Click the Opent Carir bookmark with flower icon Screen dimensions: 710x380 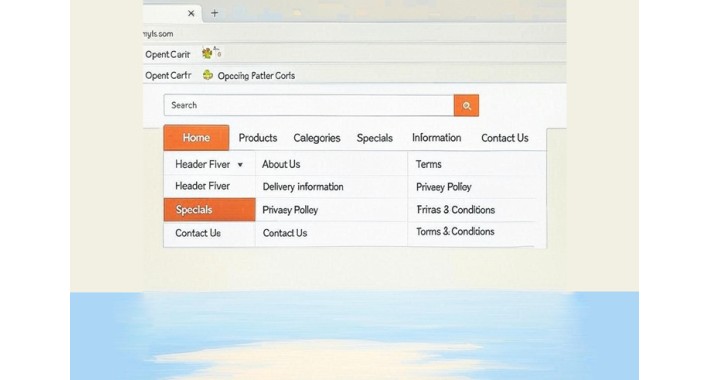tap(168, 54)
